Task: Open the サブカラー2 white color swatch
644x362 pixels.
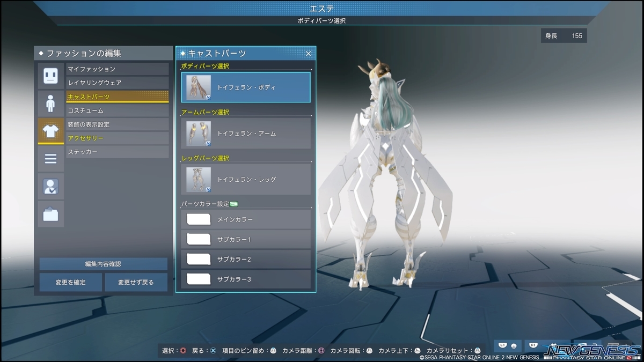Action: tap(199, 259)
